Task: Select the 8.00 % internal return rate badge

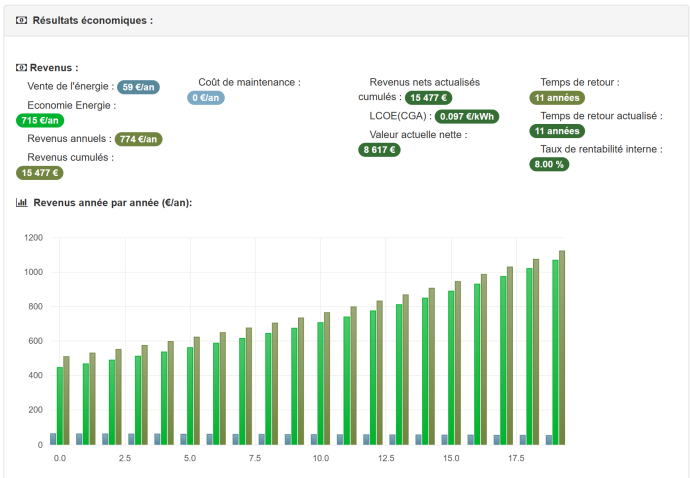Action: tap(549, 164)
